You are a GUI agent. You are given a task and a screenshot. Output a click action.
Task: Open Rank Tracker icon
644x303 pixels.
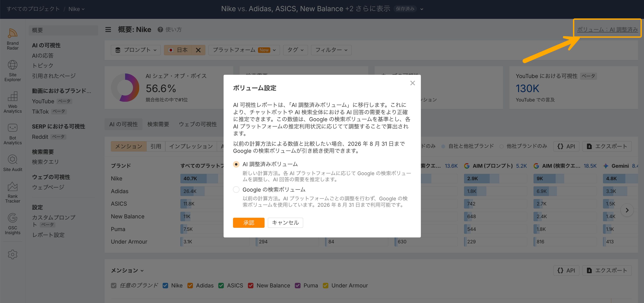tap(12, 192)
